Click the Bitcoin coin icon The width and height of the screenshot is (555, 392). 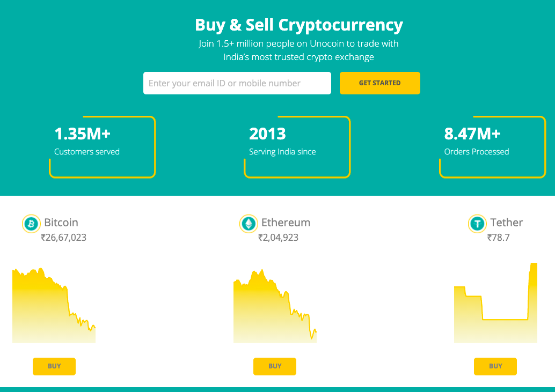(31, 224)
